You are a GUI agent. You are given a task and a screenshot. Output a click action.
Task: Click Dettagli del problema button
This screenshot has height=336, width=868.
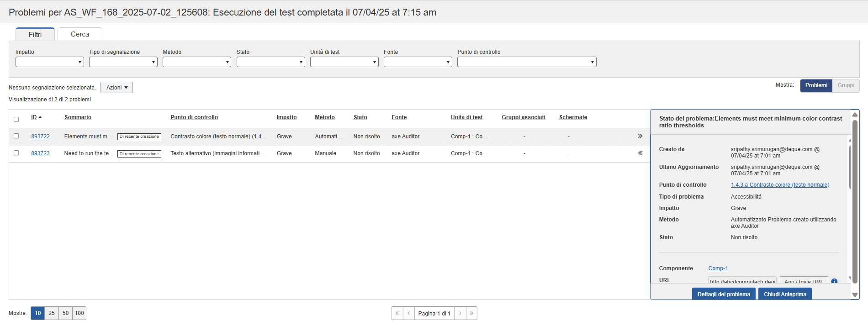723,294
